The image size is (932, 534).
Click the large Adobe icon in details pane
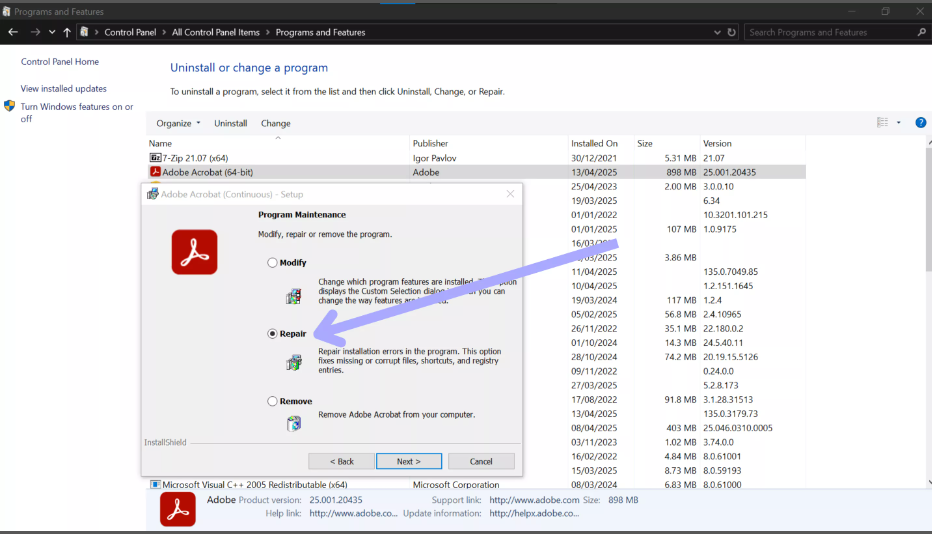point(178,509)
